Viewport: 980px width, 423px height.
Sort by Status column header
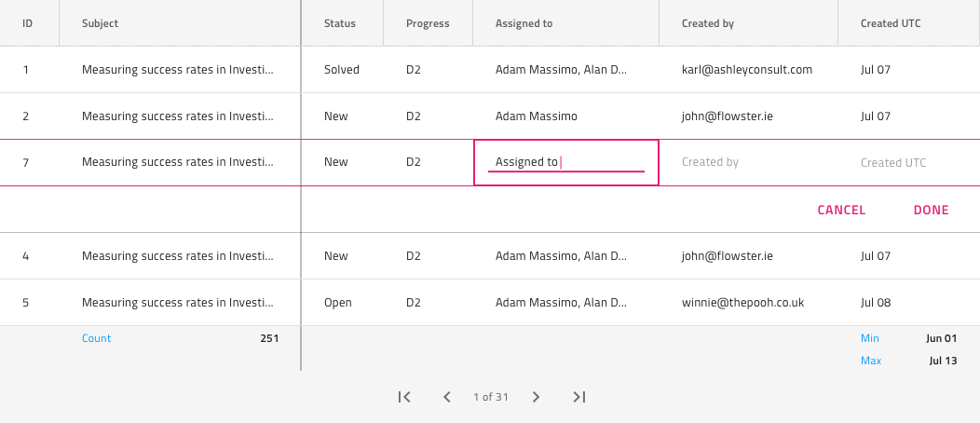tap(340, 23)
